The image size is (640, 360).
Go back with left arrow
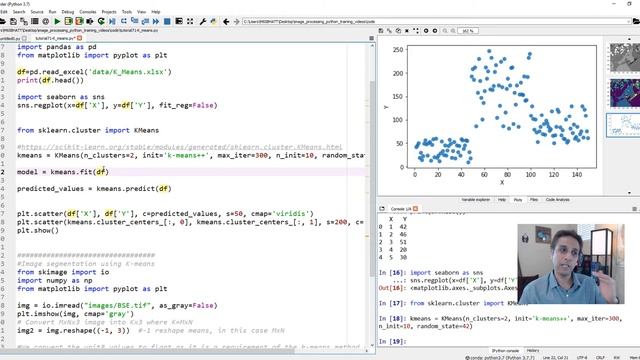point(226,21)
